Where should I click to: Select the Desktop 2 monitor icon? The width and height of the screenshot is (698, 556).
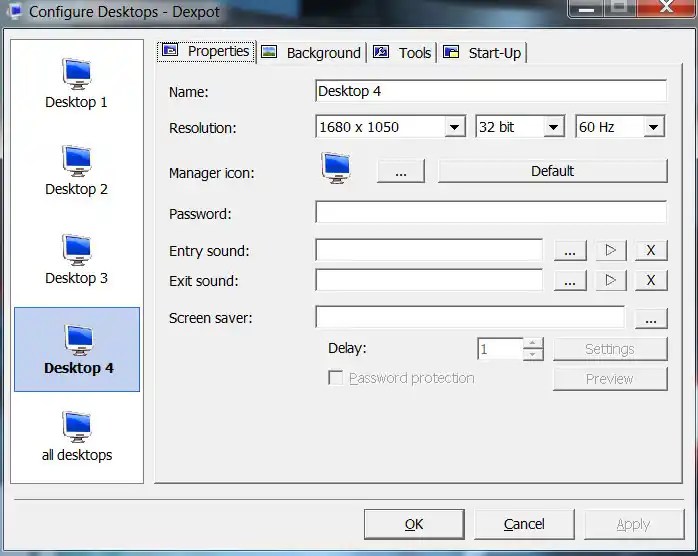coord(77,161)
